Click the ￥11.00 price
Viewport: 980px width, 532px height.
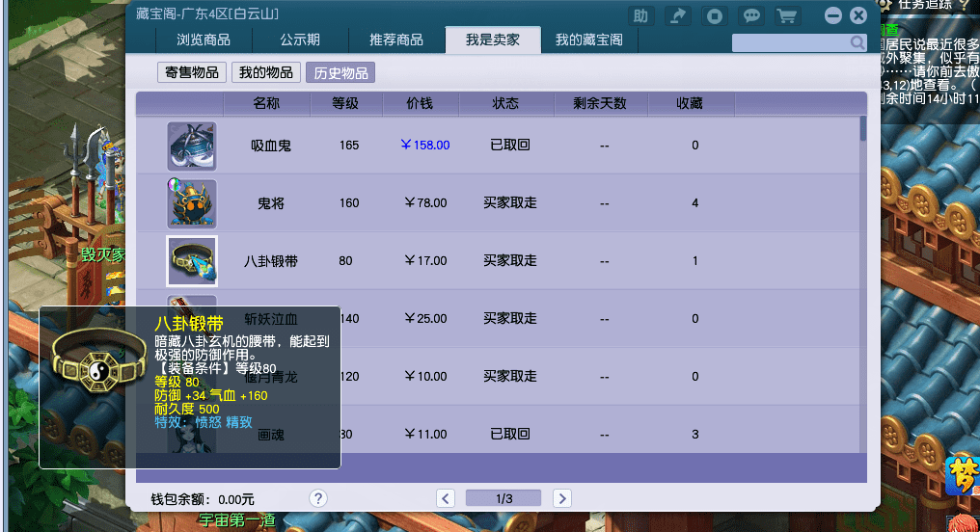coord(425,434)
